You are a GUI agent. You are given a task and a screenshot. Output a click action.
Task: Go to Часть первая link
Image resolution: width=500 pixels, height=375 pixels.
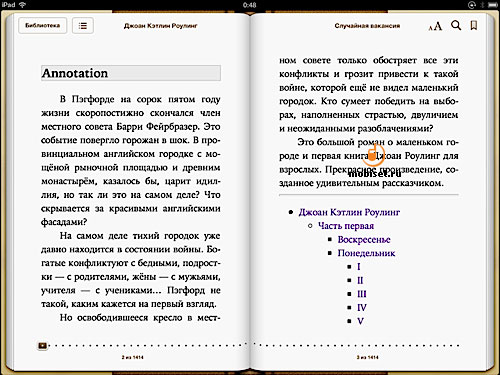346,226
